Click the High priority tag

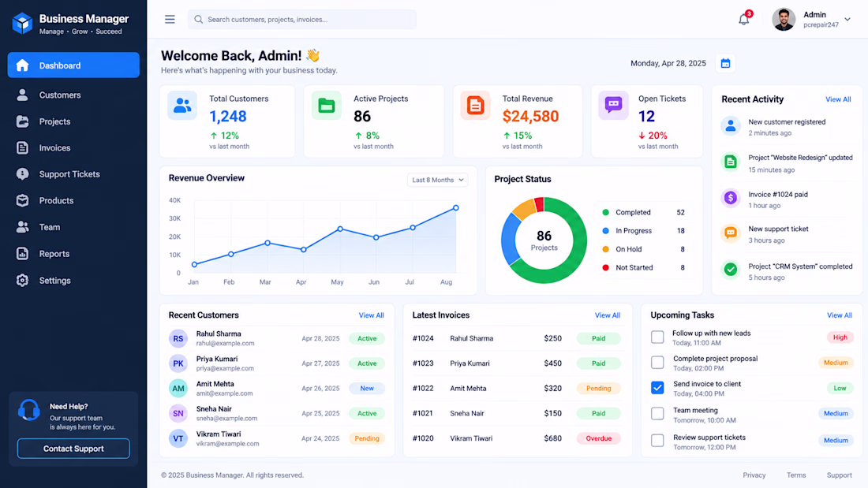pyautogui.click(x=840, y=337)
